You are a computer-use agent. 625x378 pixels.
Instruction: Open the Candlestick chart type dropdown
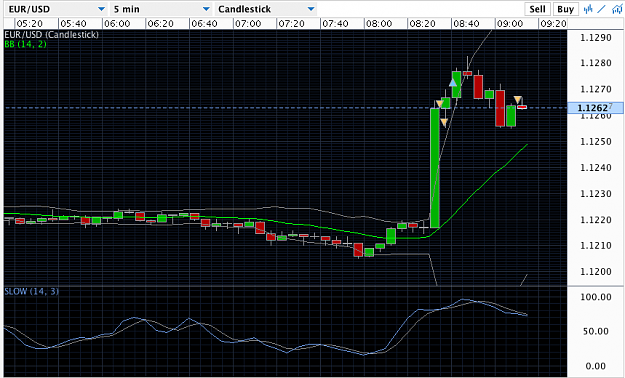[266, 9]
